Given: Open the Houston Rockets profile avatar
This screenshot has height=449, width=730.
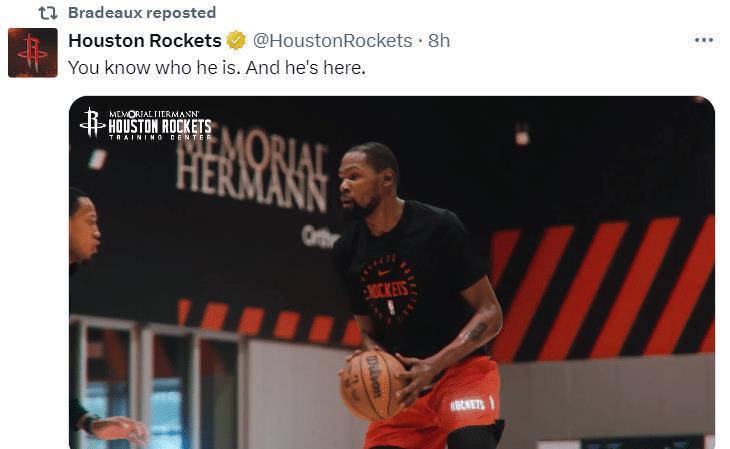Looking at the screenshot, I should pos(33,53).
